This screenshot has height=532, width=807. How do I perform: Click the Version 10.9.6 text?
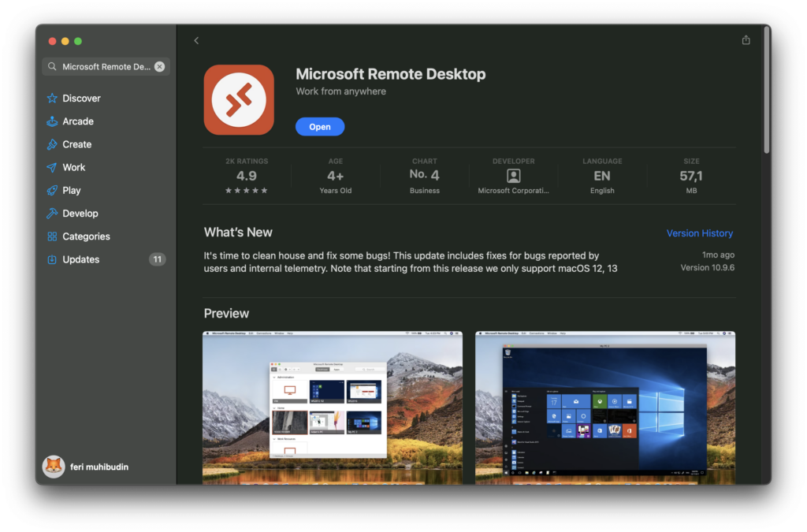click(708, 267)
